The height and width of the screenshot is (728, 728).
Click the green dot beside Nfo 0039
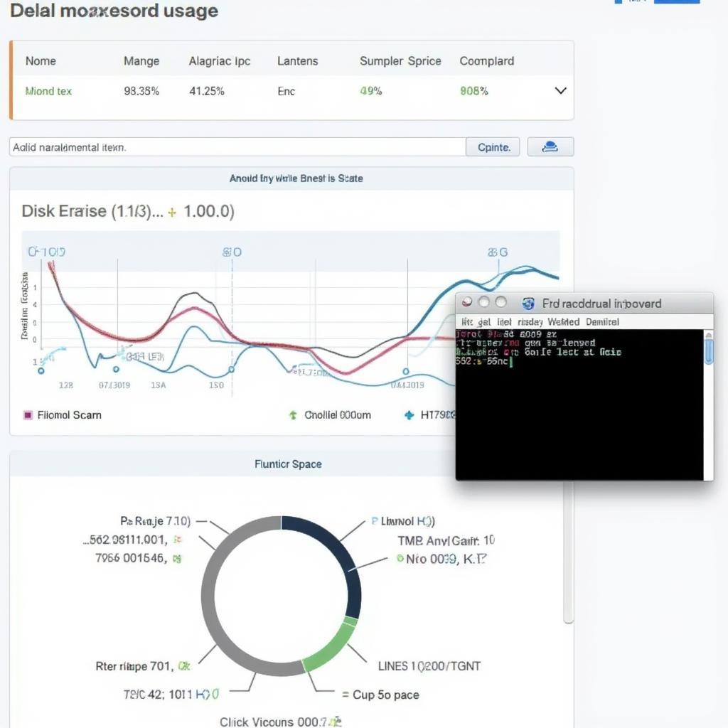click(x=400, y=558)
